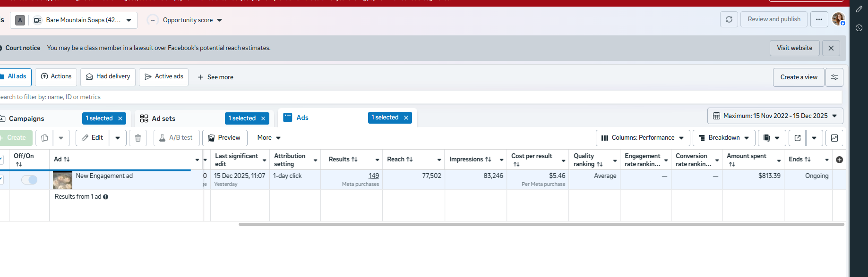Click the search filter input field

pyautogui.click(x=421, y=97)
